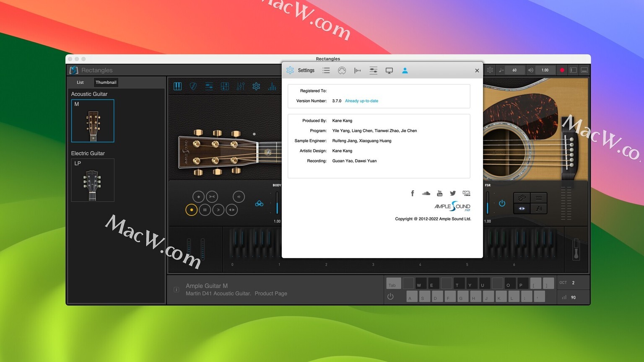Click the three-circles doubling icon
This screenshot has width=644, height=362.
(x=259, y=204)
